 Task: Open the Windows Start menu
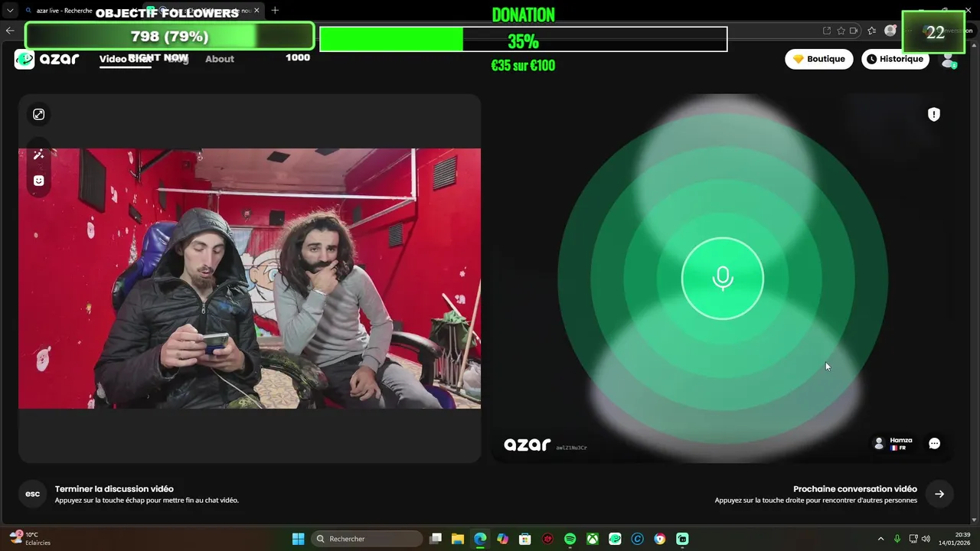coord(299,539)
